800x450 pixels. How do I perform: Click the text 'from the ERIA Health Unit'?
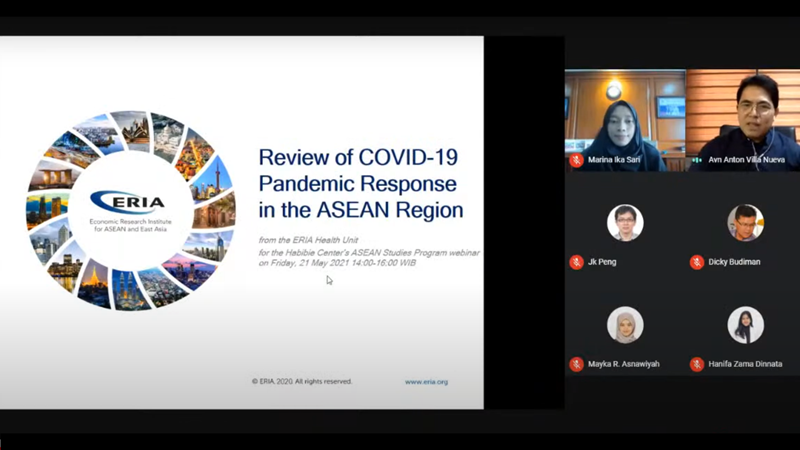point(308,240)
